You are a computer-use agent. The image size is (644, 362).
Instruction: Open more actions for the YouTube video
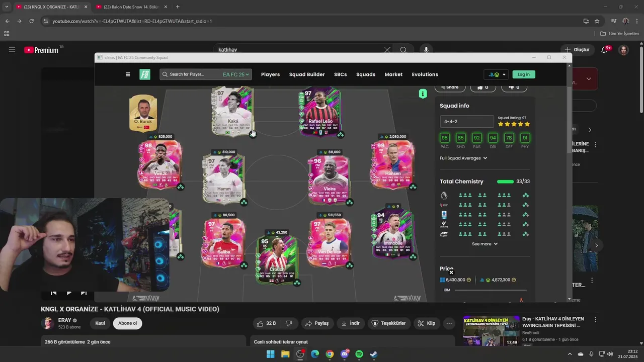tap(449, 323)
